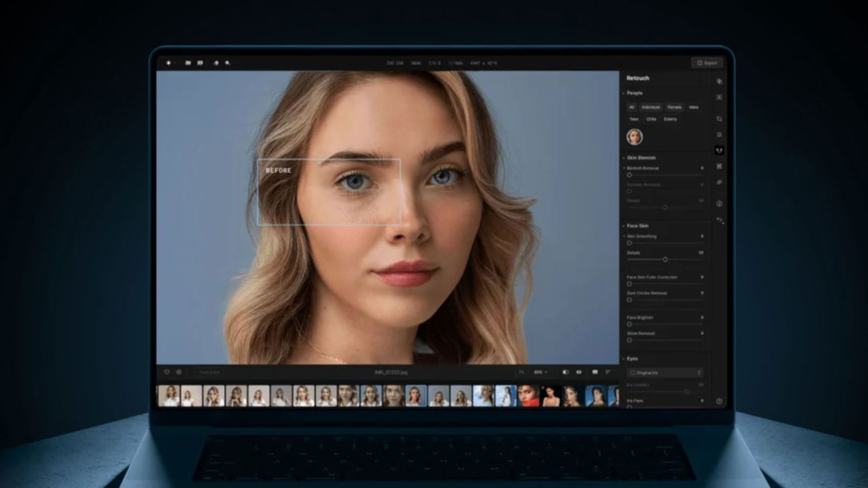This screenshot has height=488, width=868.
Task: Open the Original Iris dropdown
Action: pos(666,373)
